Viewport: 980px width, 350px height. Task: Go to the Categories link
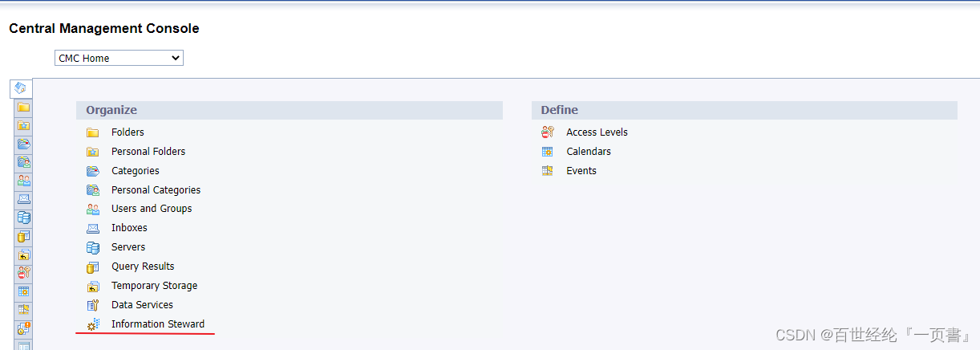click(136, 171)
